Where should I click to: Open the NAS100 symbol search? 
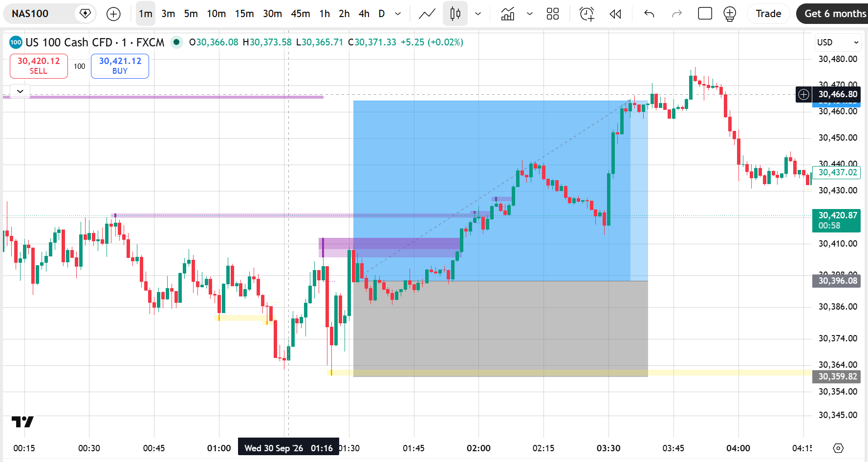(30, 14)
